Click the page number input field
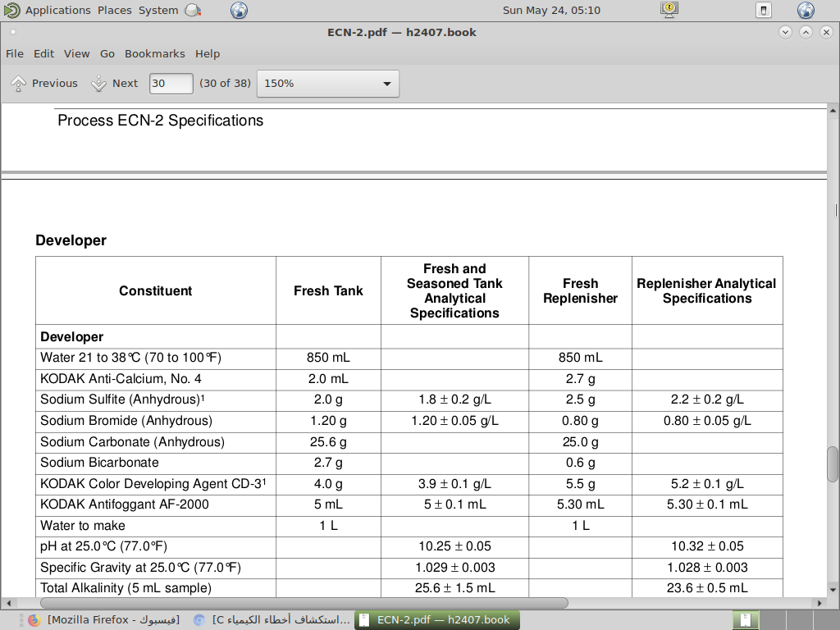 (x=171, y=84)
